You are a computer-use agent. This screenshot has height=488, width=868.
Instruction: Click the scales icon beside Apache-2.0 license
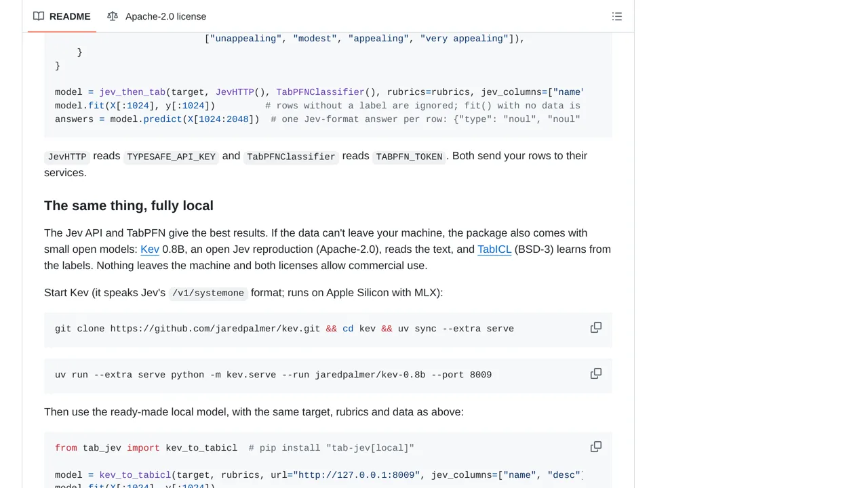(x=113, y=16)
